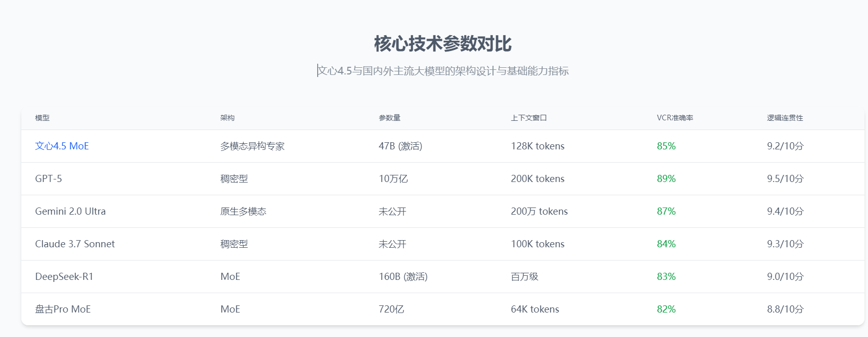Click 未公开 in the Claude row
This screenshot has width=868, height=337.
393,244
